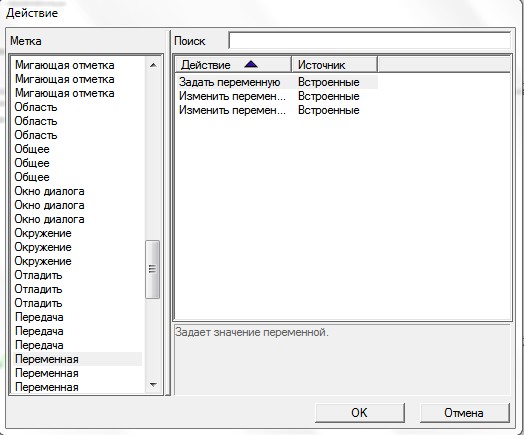Confirm the dialog with OK button
This screenshot has width=524, height=435.
(x=360, y=413)
